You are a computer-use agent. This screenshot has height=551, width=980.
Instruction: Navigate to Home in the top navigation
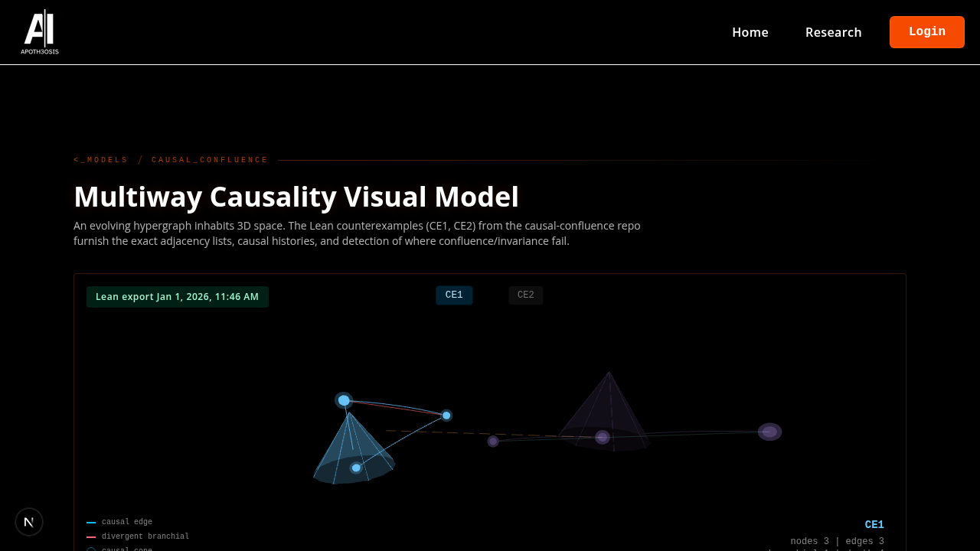pos(750,32)
